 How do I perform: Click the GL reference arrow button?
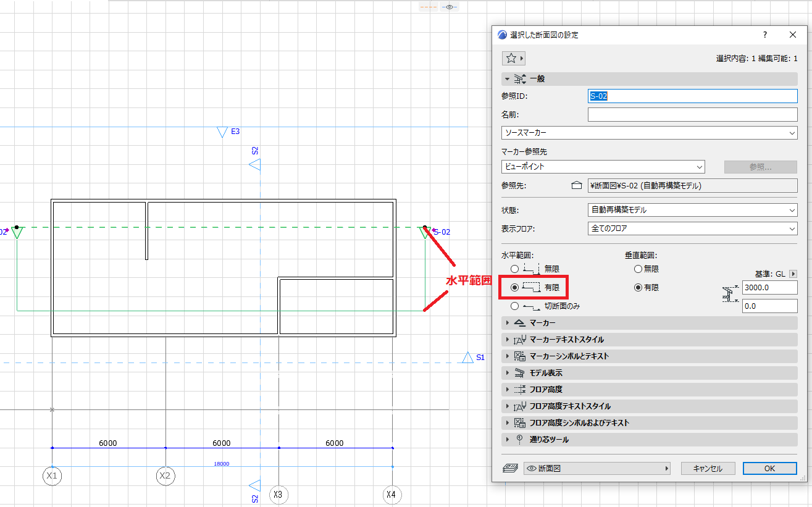793,274
